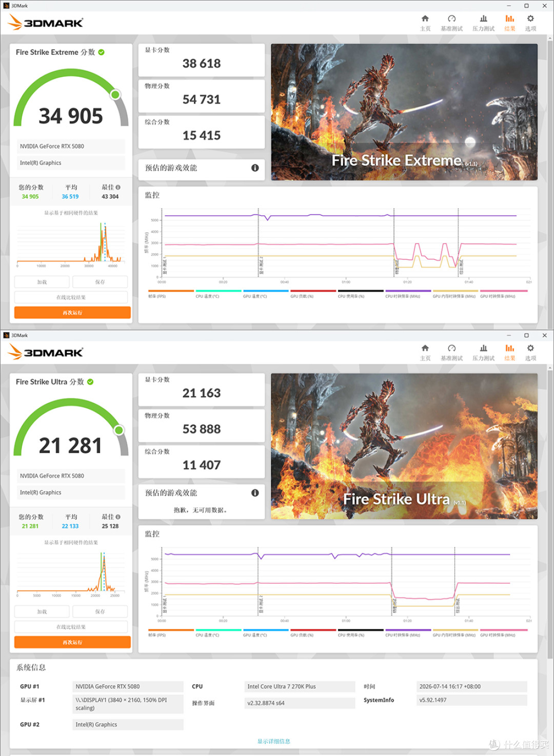Open 选项 options gear in the Fire Strike Ultra window
The image size is (554, 756).
tap(530, 353)
